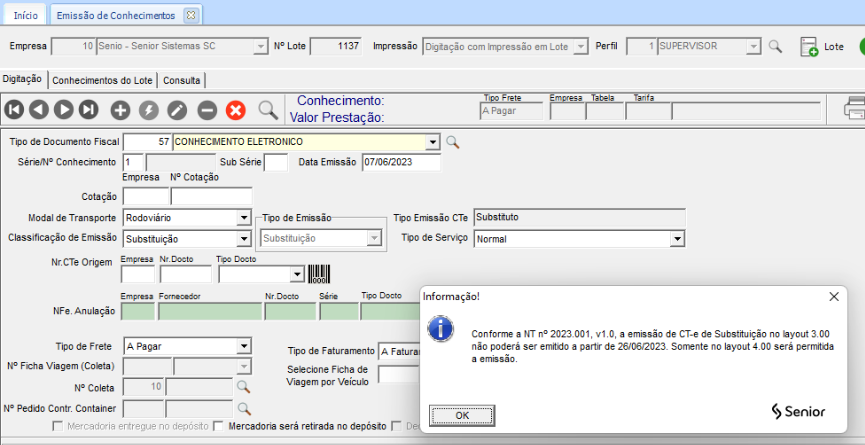Click Senior logo in dialog

tap(798, 411)
